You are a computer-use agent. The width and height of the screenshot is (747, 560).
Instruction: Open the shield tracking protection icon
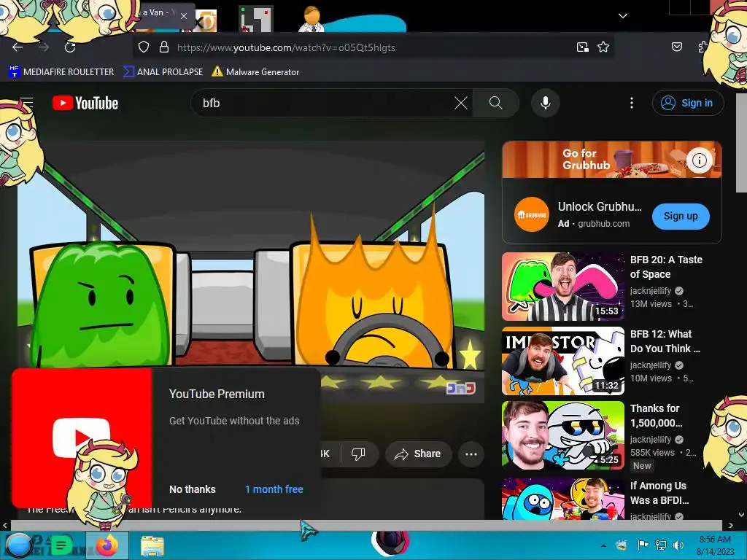144,47
